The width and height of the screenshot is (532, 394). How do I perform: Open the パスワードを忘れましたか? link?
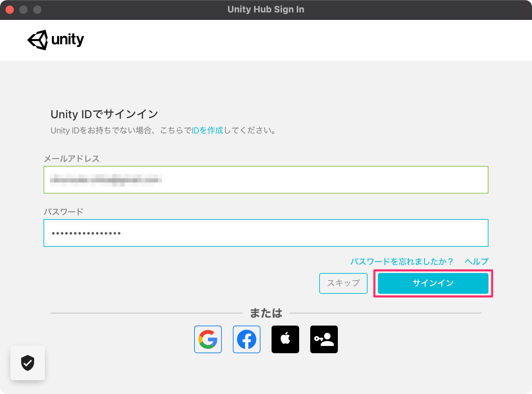click(x=402, y=261)
